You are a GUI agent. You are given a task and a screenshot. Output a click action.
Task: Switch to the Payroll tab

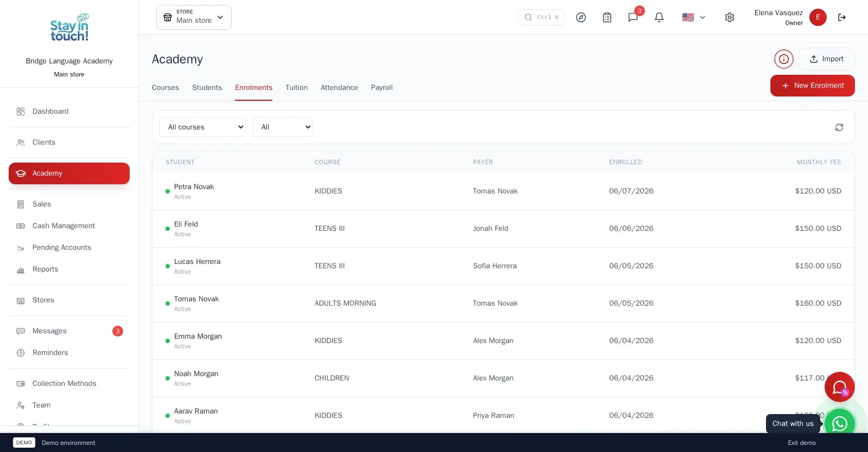[x=382, y=88]
